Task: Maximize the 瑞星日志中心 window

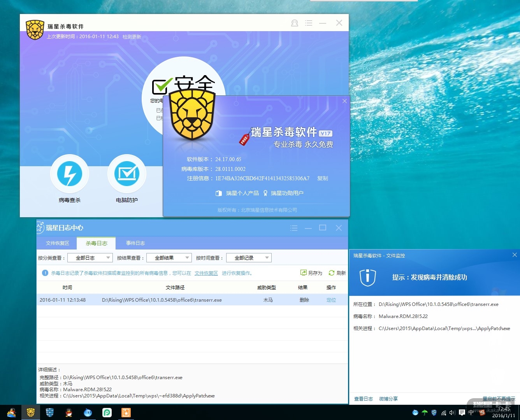Action: (x=323, y=228)
